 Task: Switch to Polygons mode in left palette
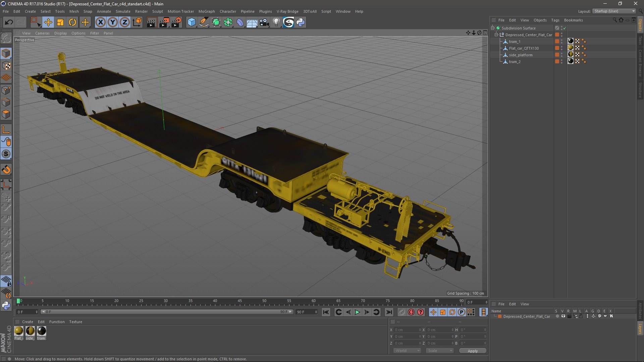[6, 114]
